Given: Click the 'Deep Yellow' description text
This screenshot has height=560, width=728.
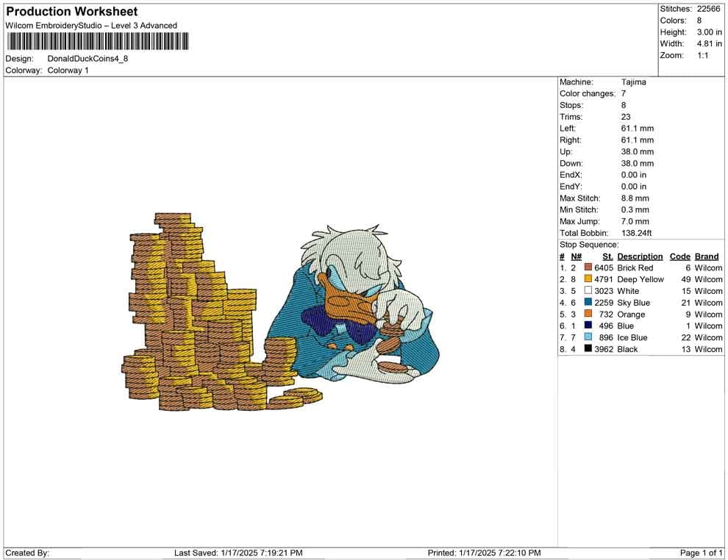Looking at the screenshot, I should point(640,279).
